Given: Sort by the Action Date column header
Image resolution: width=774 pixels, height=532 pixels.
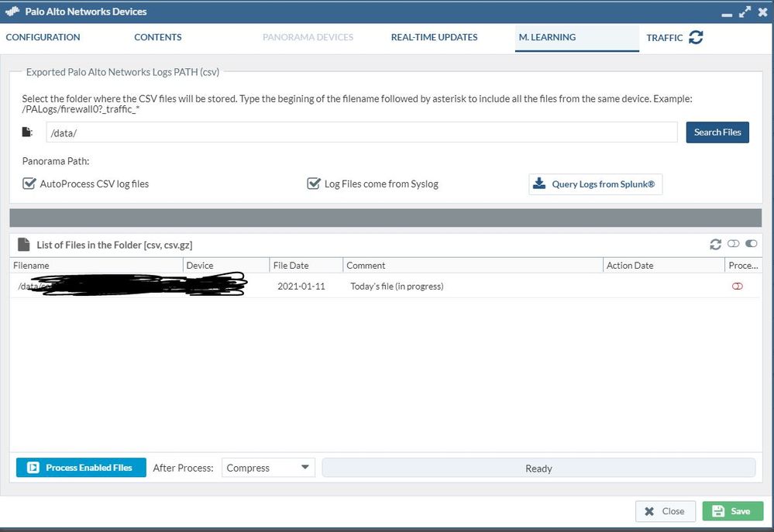Looking at the screenshot, I should pos(664,266).
